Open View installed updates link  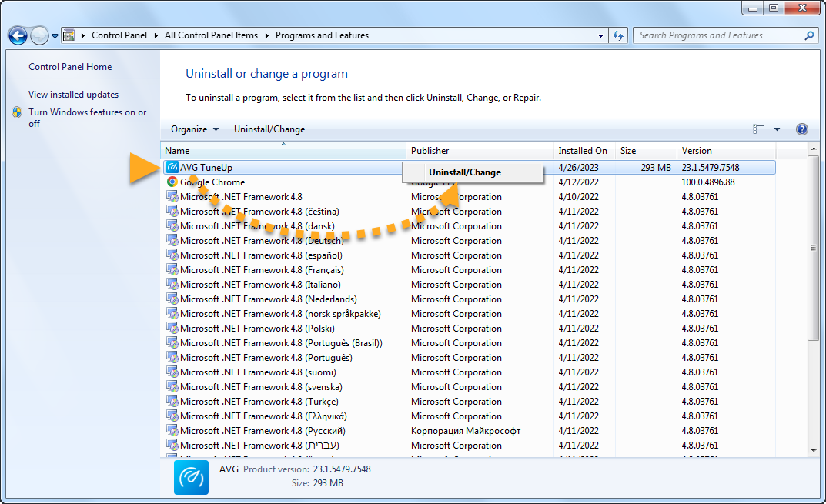pyautogui.click(x=74, y=95)
